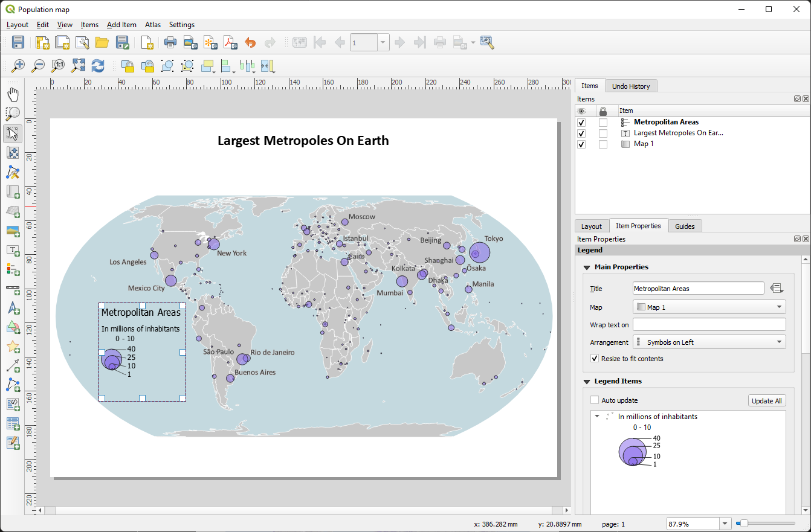Collapse the Main Properties section
The width and height of the screenshot is (811, 532).
click(x=586, y=267)
